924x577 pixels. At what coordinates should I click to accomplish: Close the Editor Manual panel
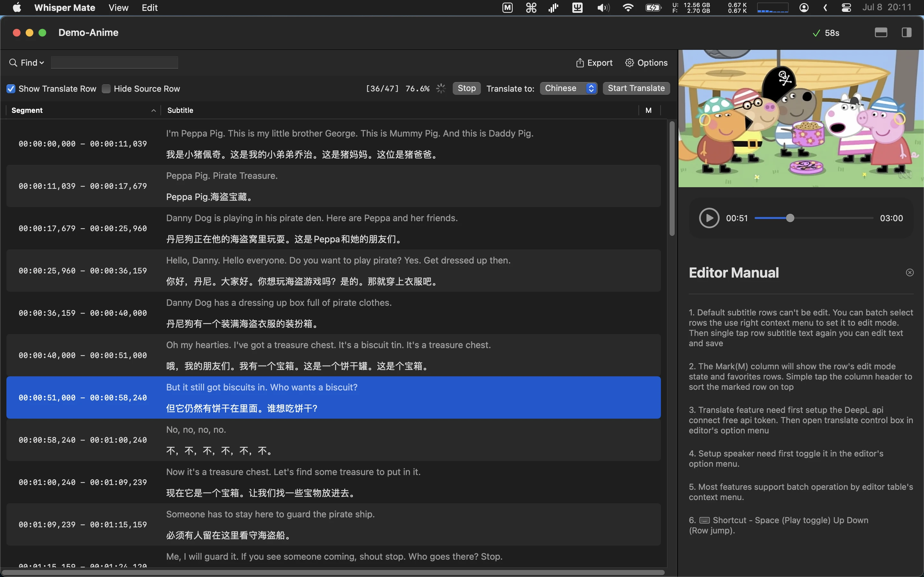[x=910, y=272]
